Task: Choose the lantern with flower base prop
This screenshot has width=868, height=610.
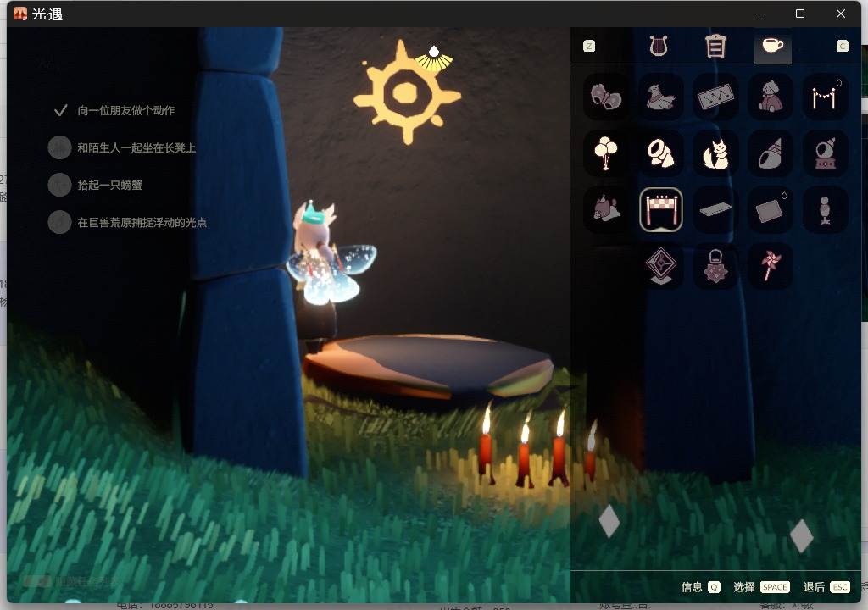Action: coord(715,266)
